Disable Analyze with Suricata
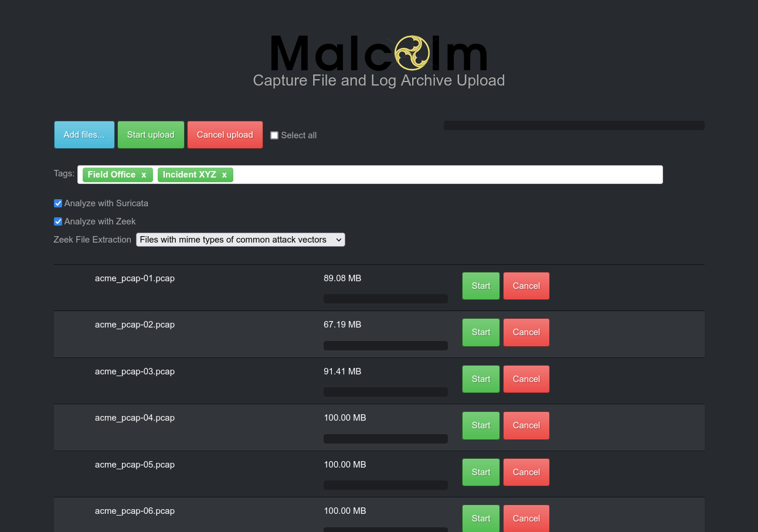 click(x=58, y=203)
